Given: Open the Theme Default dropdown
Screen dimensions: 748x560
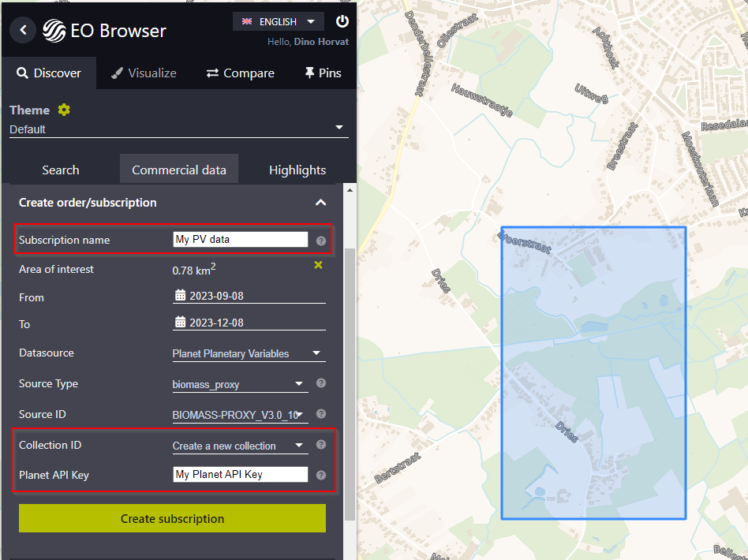Looking at the screenshot, I should click(x=179, y=129).
